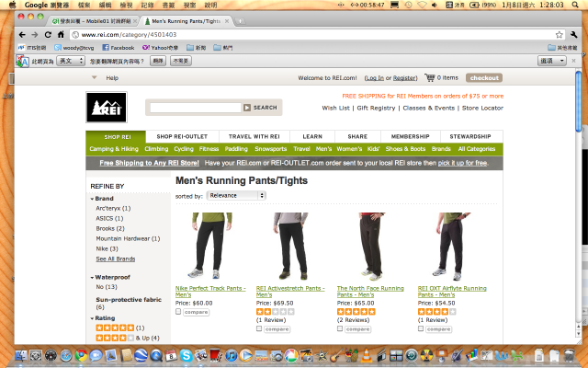Image resolution: width=588 pixels, height=368 pixels.
Task: Click the SEARCH button
Action: 261,108
